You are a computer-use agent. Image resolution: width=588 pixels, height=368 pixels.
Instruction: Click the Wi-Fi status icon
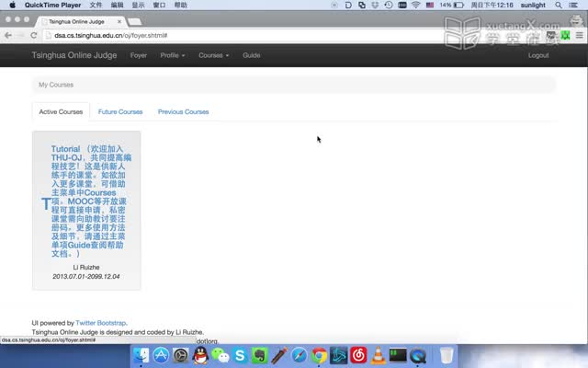(x=415, y=5)
